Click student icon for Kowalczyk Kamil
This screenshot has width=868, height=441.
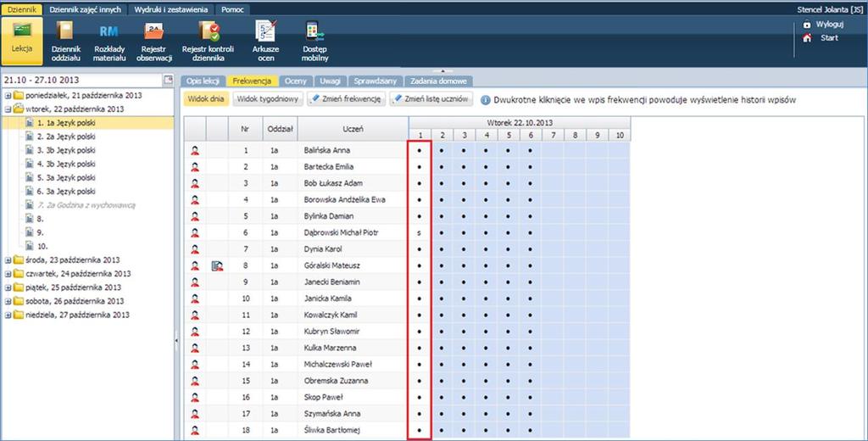pyautogui.click(x=195, y=315)
